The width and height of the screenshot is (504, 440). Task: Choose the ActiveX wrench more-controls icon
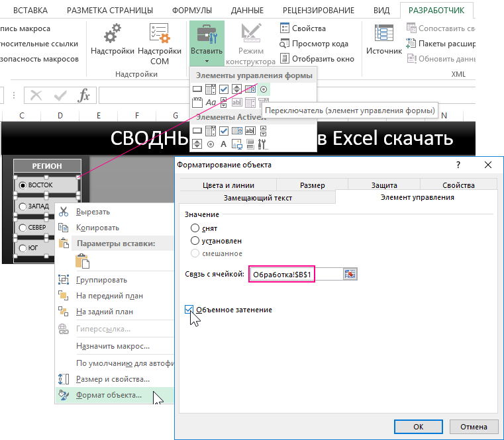264,144
